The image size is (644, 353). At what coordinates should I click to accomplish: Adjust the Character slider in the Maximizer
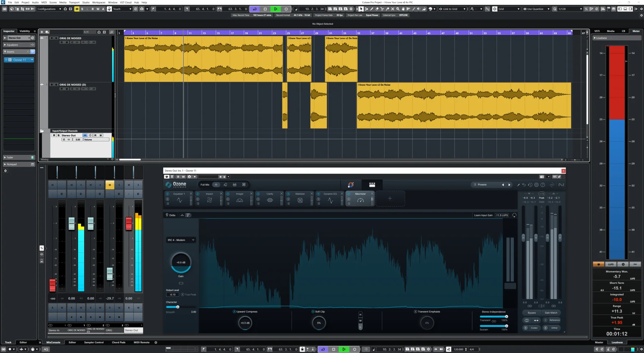(178, 307)
